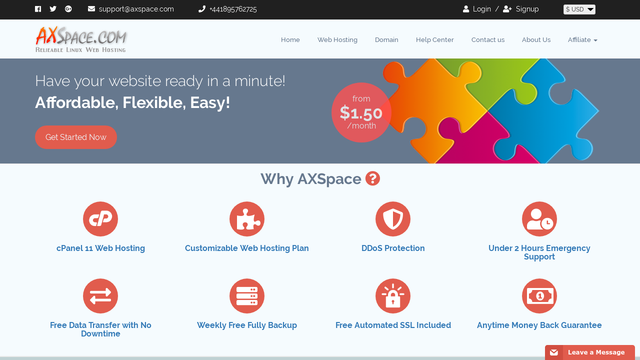640x360 pixels.
Task: Click the Get Started Now button
Action: tap(76, 137)
